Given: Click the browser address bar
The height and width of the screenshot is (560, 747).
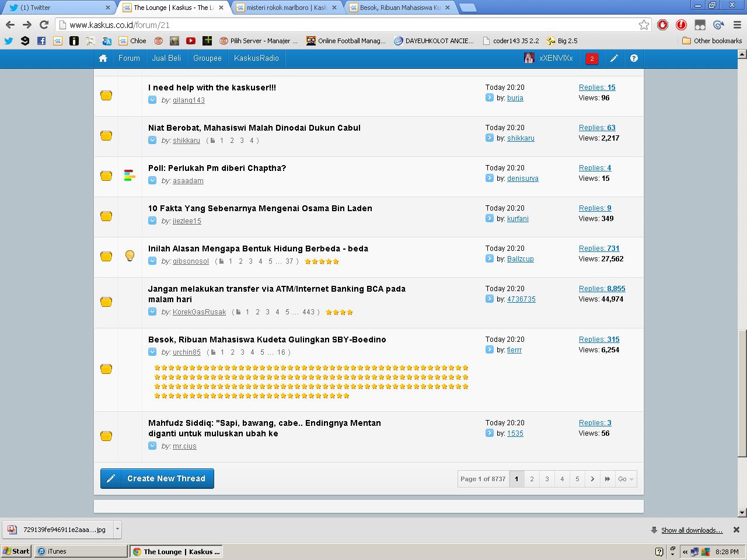Looking at the screenshot, I should pos(350,25).
